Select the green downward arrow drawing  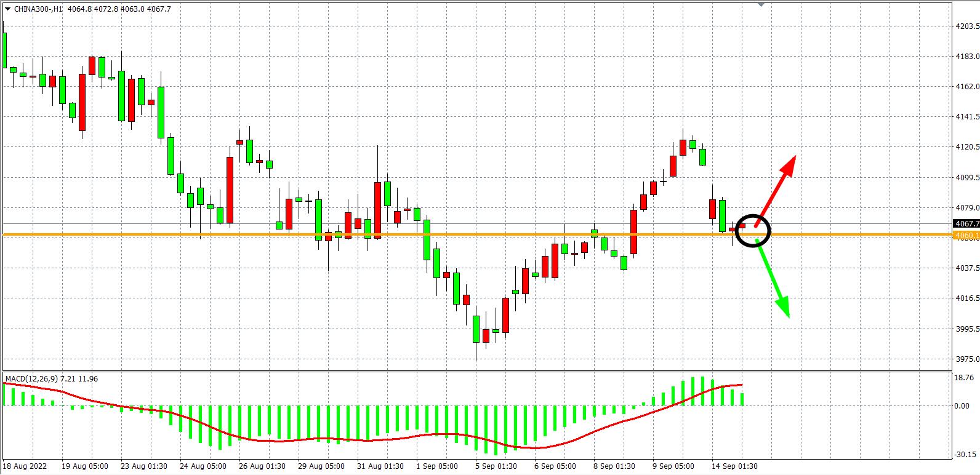click(772, 277)
